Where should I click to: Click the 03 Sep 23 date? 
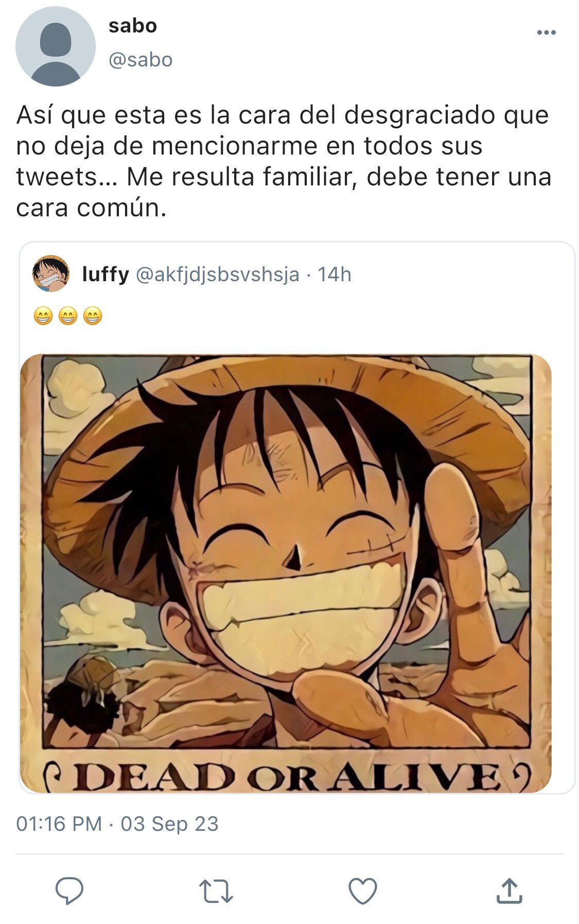point(169,824)
